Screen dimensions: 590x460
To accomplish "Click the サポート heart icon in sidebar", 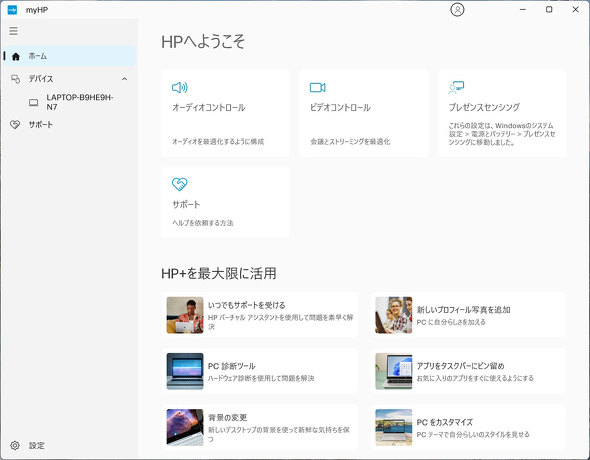I will tap(15, 124).
